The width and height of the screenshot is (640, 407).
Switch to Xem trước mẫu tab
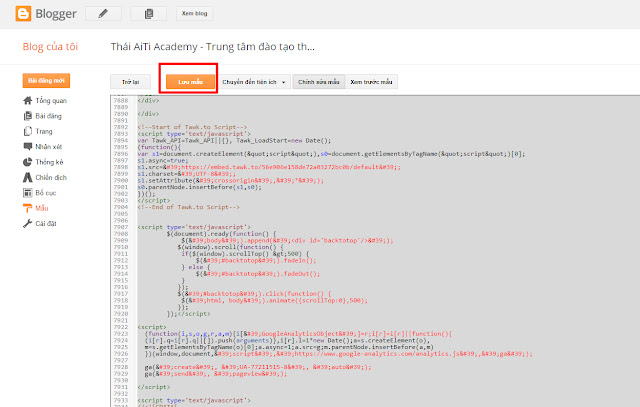[x=371, y=82]
